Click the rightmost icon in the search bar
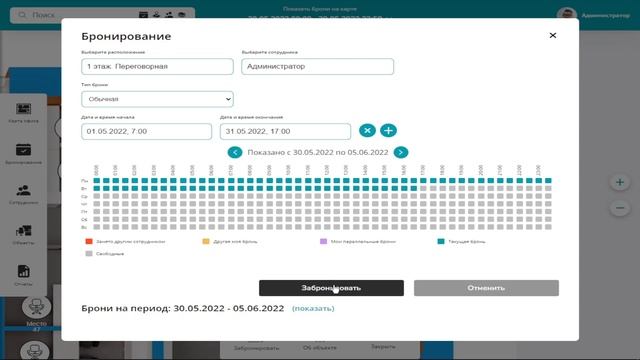Image resolution: width=640 pixels, height=360 pixels. 182,15
